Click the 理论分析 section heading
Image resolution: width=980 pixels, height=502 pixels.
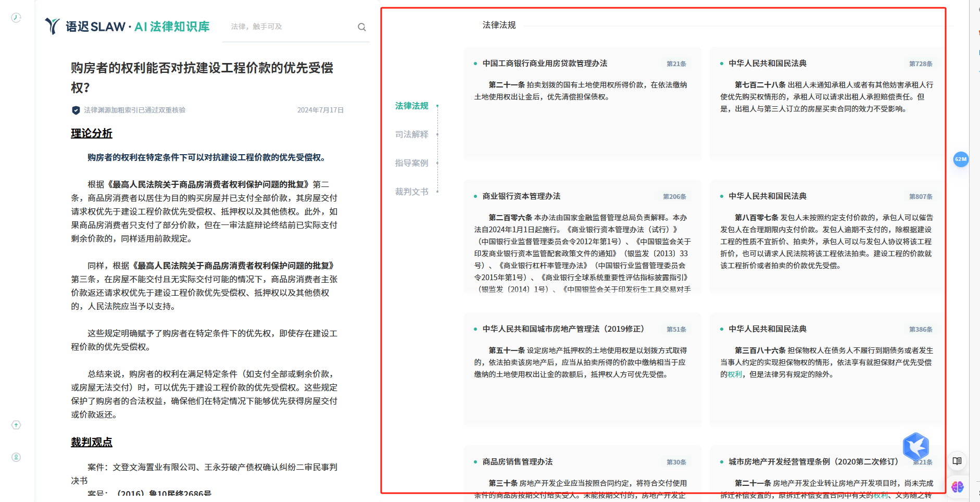(92, 133)
